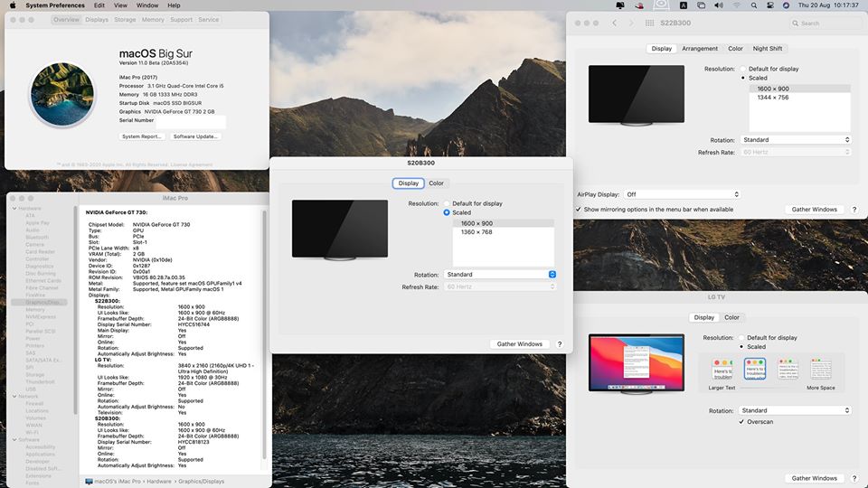Click the back arrow in the S22B300 window

tap(615, 23)
